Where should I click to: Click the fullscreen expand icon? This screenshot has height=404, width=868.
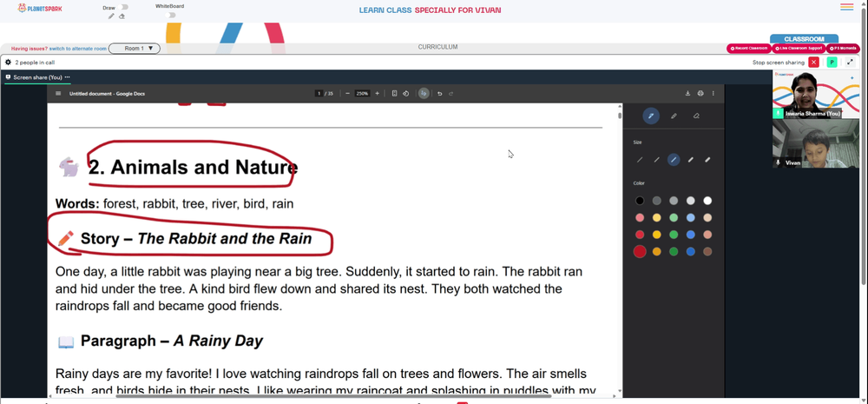pos(850,62)
